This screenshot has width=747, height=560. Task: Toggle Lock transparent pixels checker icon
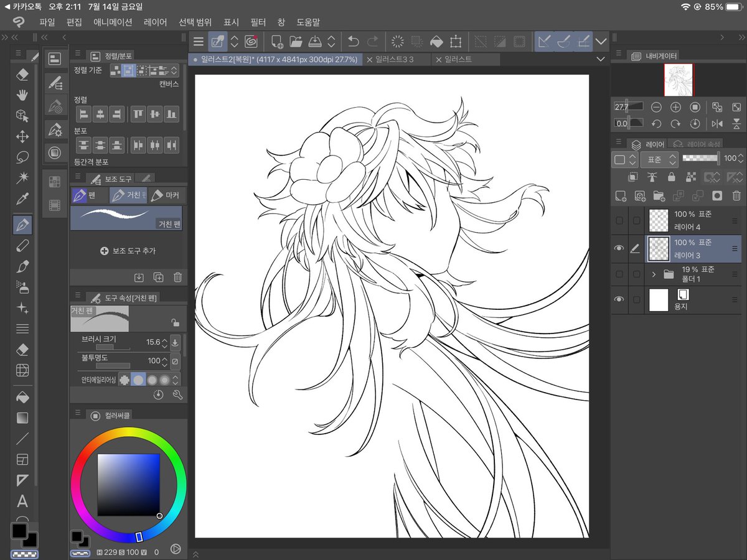(690, 177)
